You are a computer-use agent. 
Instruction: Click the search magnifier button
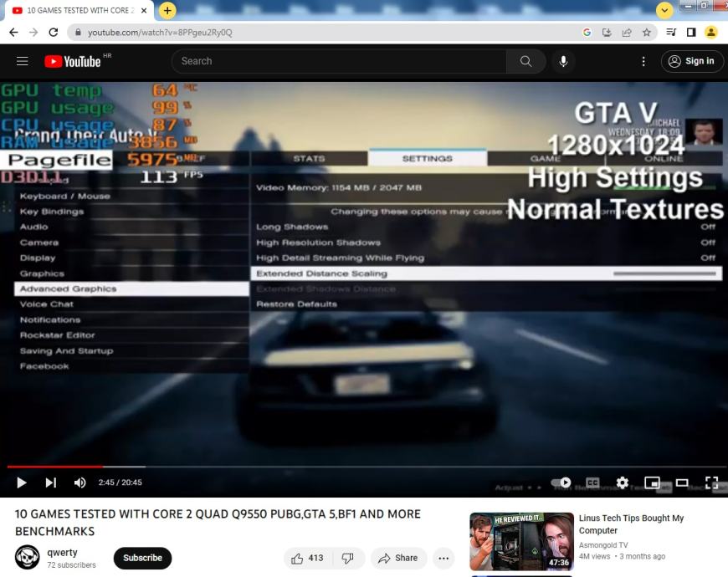pos(525,61)
